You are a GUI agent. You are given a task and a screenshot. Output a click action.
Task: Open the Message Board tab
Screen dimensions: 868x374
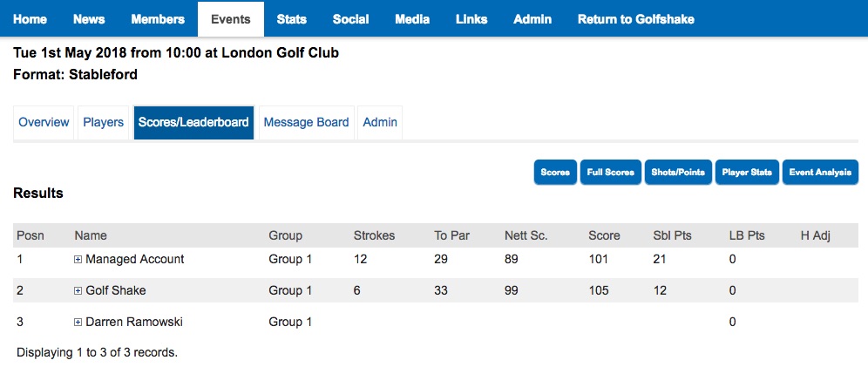(x=306, y=123)
